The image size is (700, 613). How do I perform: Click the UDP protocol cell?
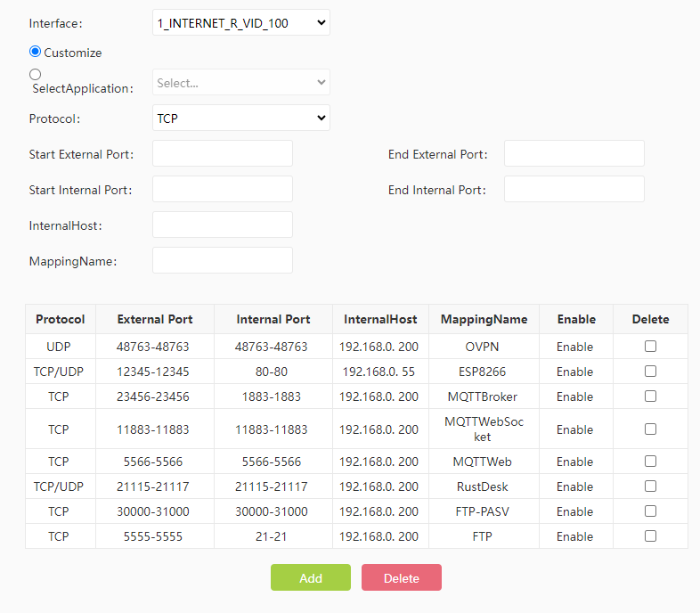pos(59,347)
